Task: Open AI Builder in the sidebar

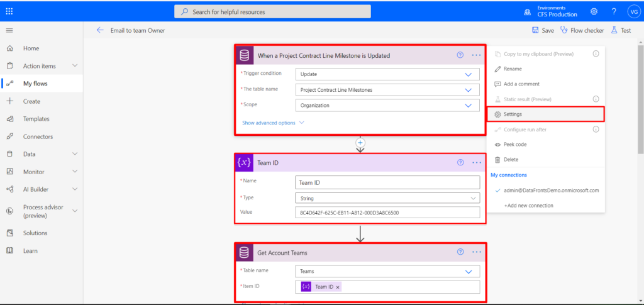Action: (x=36, y=189)
